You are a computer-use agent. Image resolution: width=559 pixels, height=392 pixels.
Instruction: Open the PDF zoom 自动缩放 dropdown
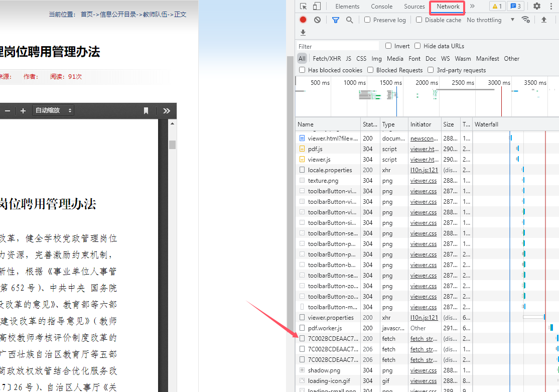pyautogui.click(x=53, y=110)
